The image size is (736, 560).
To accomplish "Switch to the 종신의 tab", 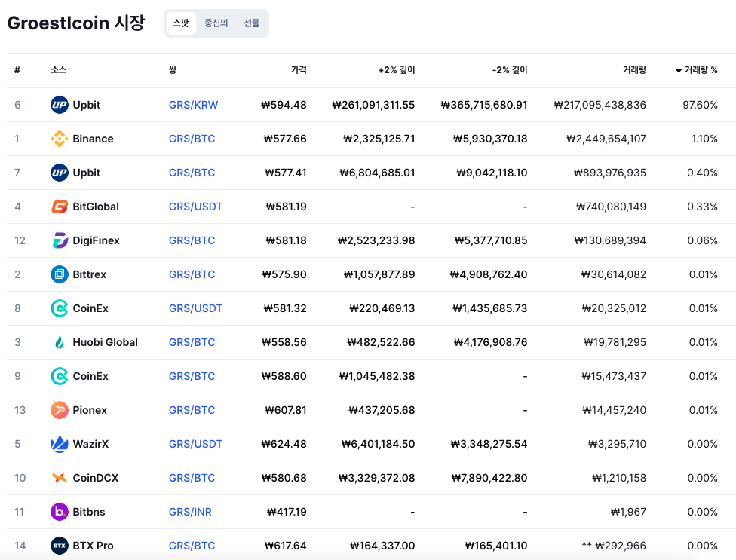I will [x=216, y=23].
